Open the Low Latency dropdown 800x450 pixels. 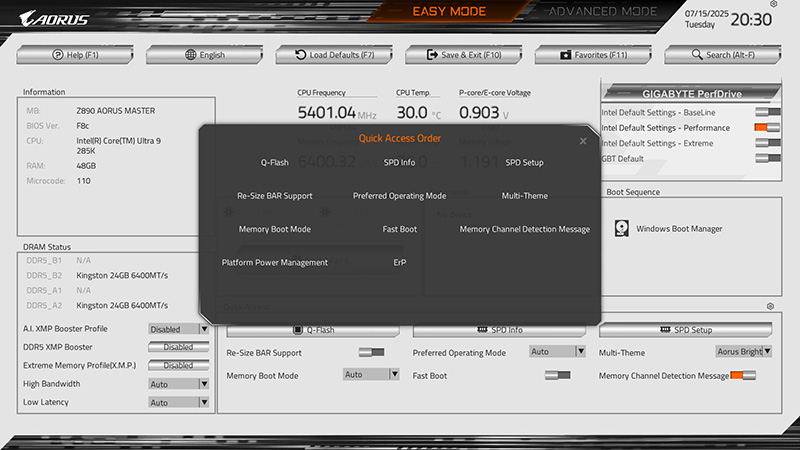coord(204,402)
